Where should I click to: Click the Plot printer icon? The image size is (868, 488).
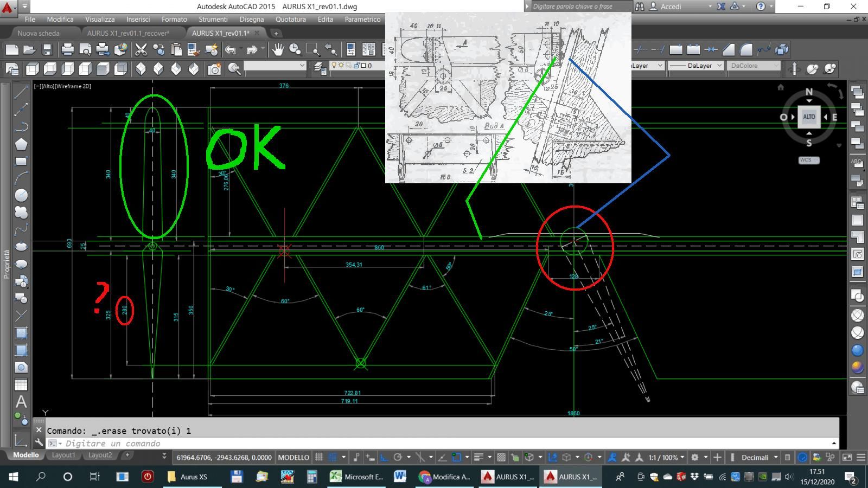coord(67,50)
